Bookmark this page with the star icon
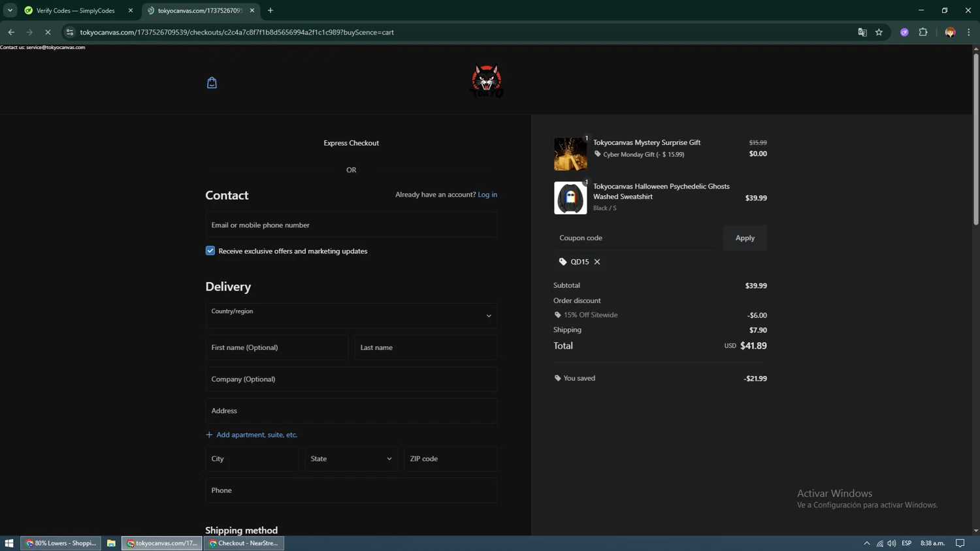Screen dimensions: 980x551 (879, 32)
